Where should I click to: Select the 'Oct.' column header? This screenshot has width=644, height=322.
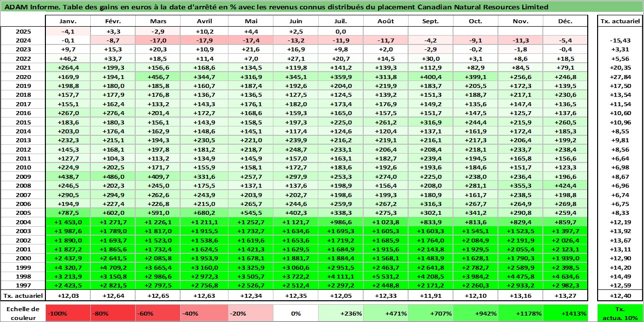click(x=476, y=21)
